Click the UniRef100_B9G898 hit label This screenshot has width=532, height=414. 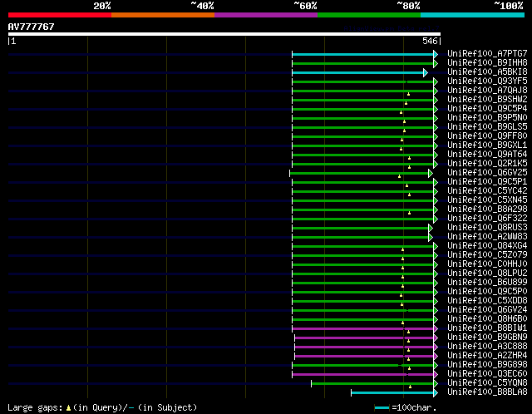(487, 365)
